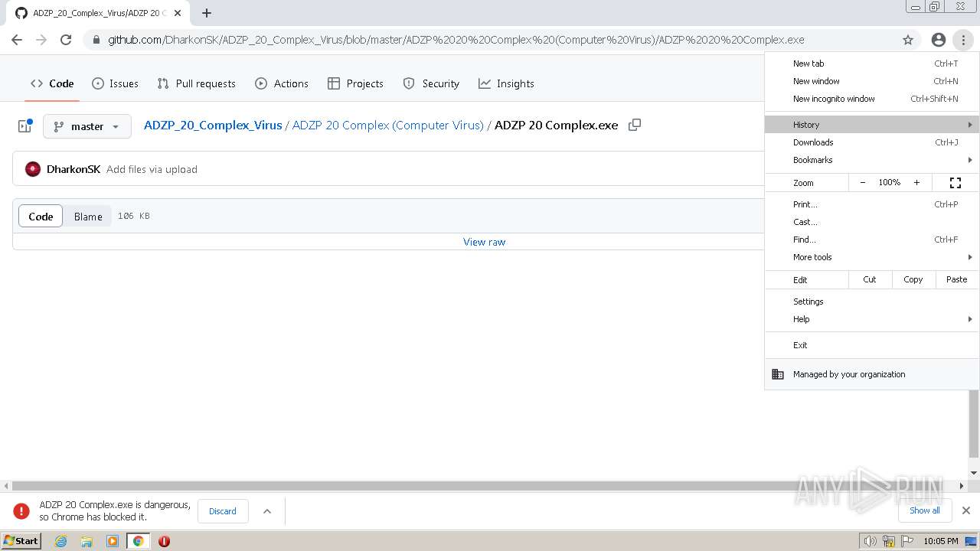The image size is (980, 551).
Task: Close the downloads bar
Action: pyautogui.click(x=966, y=510)
